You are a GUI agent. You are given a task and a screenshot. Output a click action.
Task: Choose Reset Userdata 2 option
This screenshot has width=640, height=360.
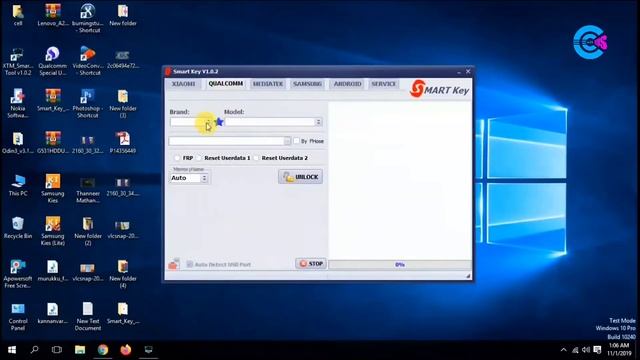click(x=256, y=158)
